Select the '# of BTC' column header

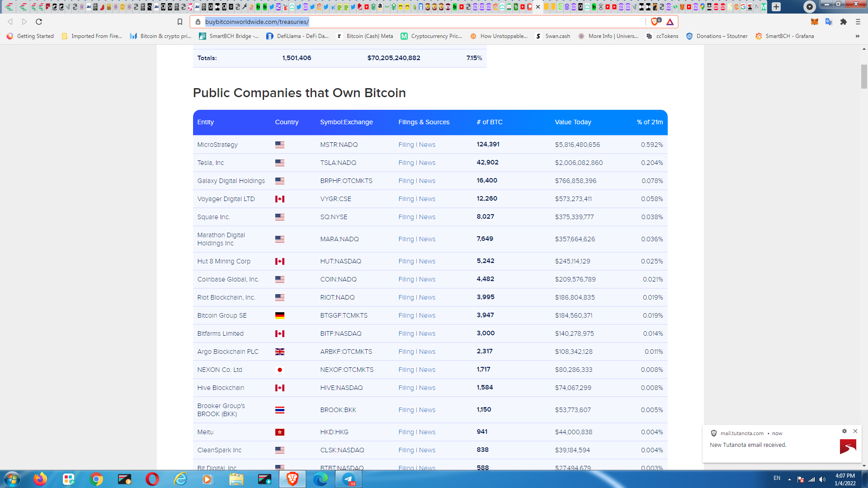[x=490, y=122]
